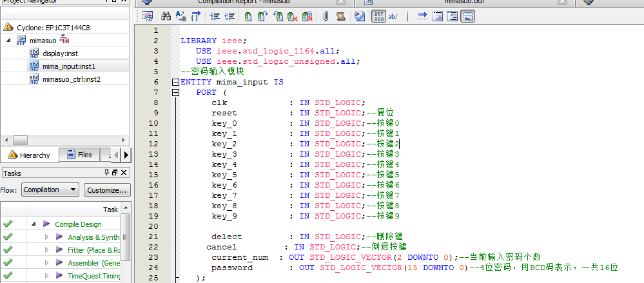Pin the Tasks panel with the pushpin
This screenshot has height=283, width=644.
coord(106,173)
